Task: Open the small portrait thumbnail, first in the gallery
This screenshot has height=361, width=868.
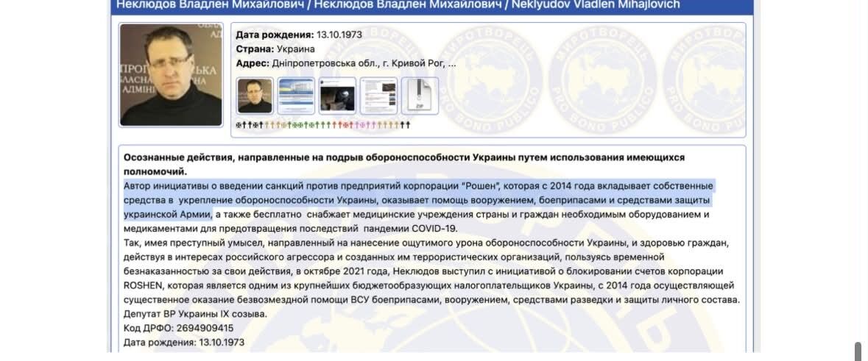Action: [x=255, y=96]
